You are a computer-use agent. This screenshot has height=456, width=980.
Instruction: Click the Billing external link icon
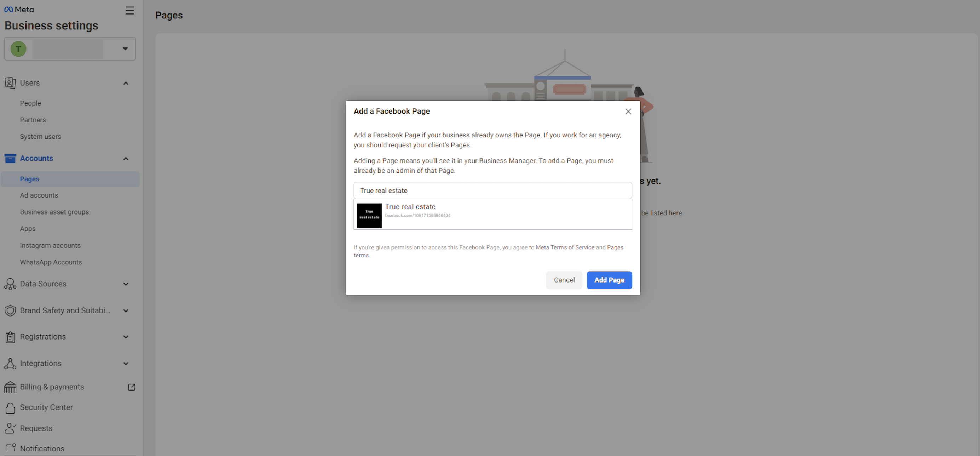[x=132, y=387]
